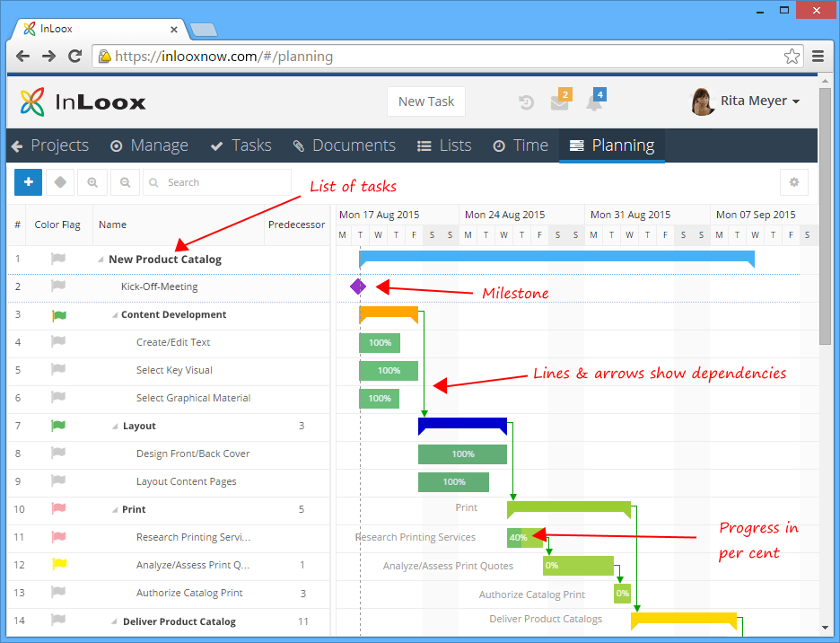Click the browser address bar

(448, 57)
